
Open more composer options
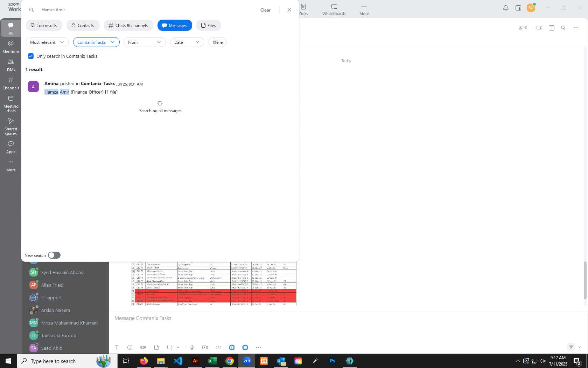click(x=258, y=347)
